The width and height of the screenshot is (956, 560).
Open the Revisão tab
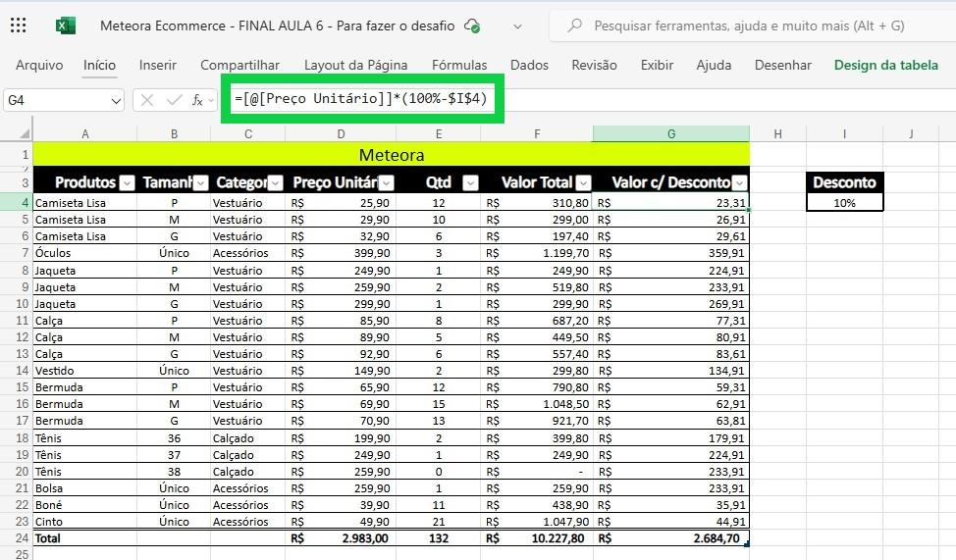(x=594, y=65)
